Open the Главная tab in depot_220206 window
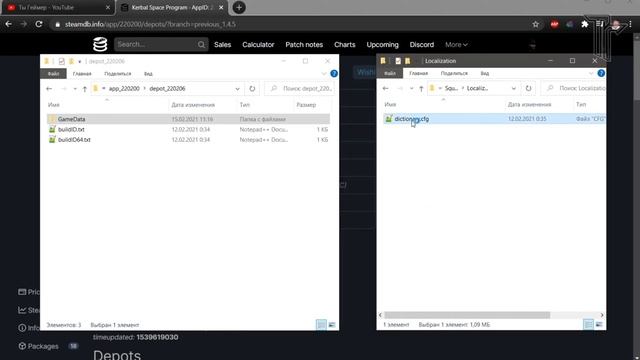The width and height of the screenshot is (640, 360). point(82,73)
